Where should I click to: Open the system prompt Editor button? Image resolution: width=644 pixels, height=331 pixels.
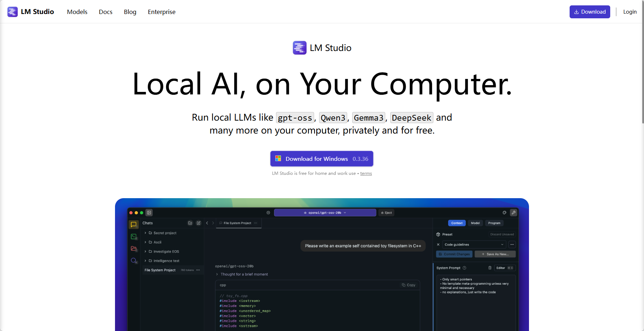pyautogui.click(x=505, y=268)
